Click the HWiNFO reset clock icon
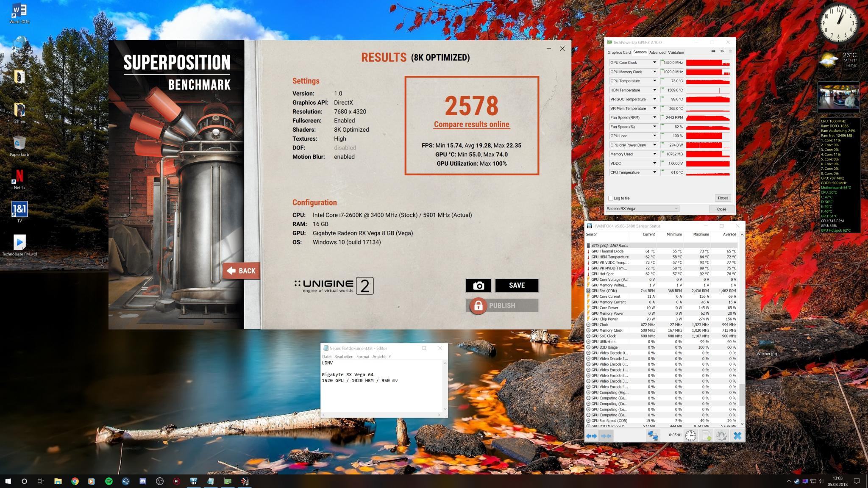This screenshot has height=488, width=868. (x=690, y=435)
